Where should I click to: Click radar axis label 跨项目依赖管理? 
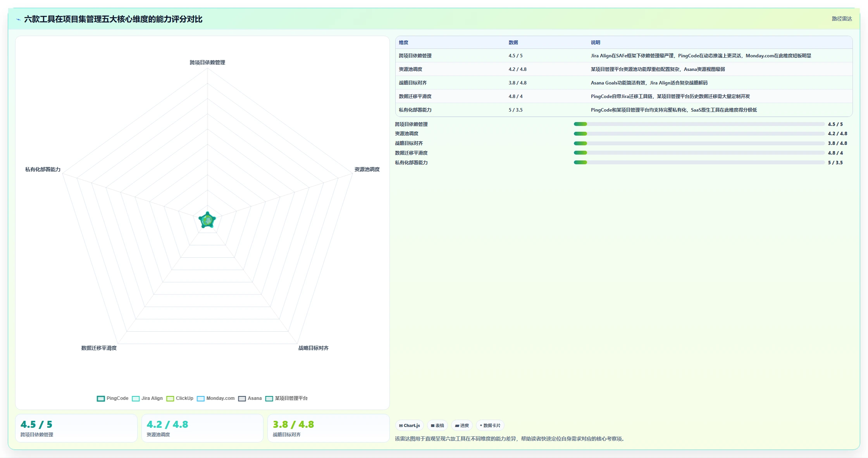click(x=207, y=62)
